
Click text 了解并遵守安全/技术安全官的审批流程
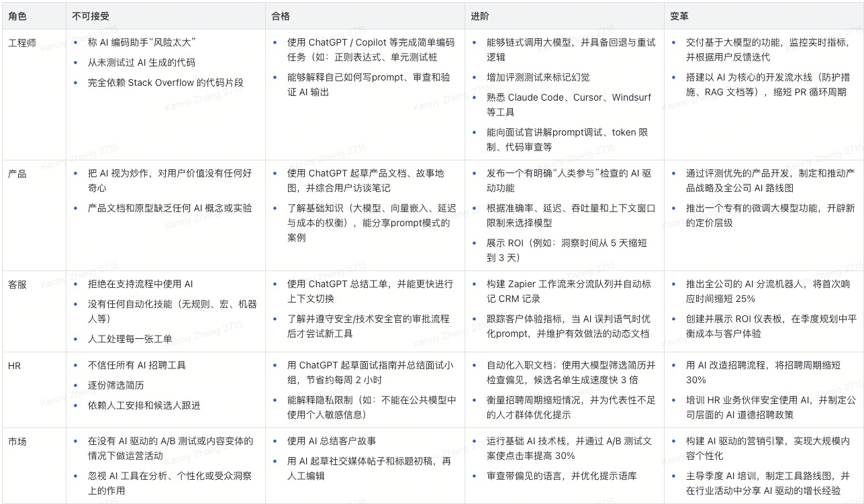point(369,319)
